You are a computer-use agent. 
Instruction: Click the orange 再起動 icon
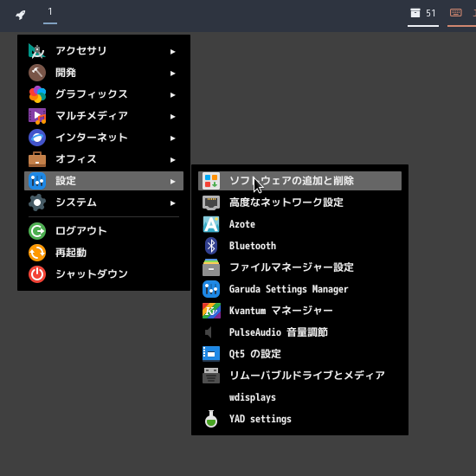[x=37, y=253]
